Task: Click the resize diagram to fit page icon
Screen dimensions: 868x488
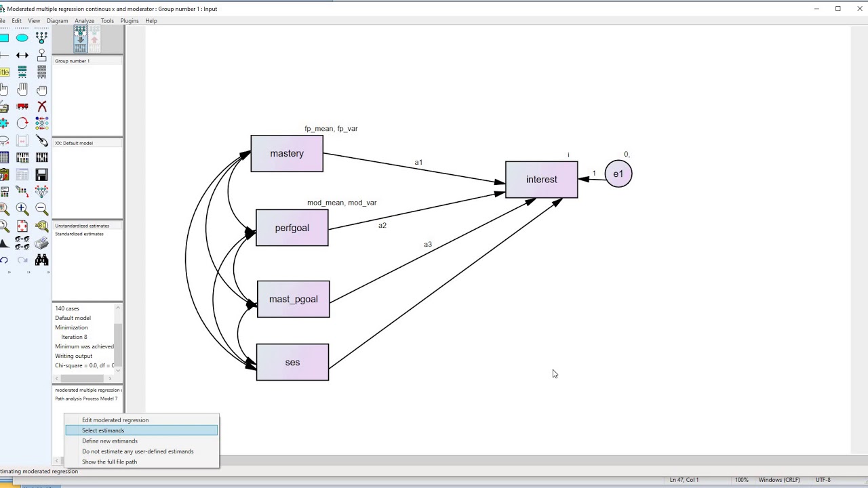Action: tap(22, 226)
